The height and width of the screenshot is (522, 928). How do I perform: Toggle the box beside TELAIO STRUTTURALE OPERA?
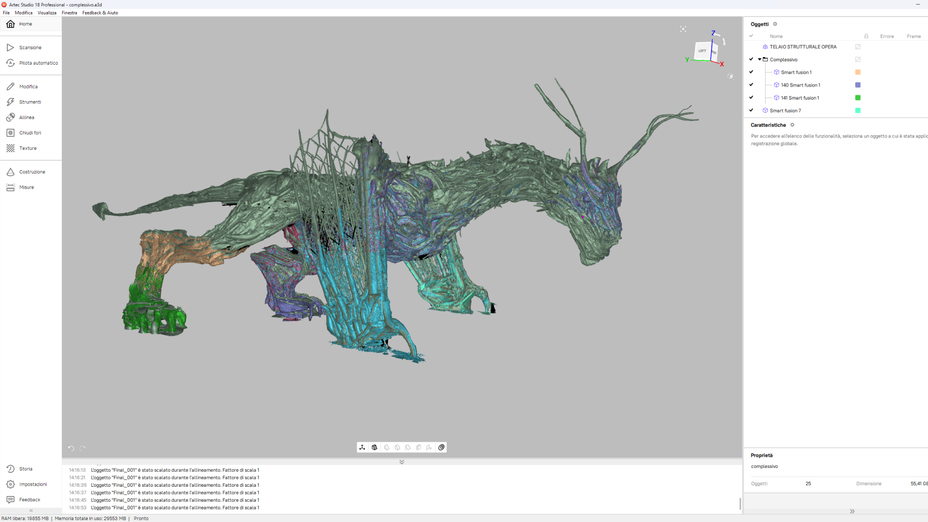tap(858, 47)
